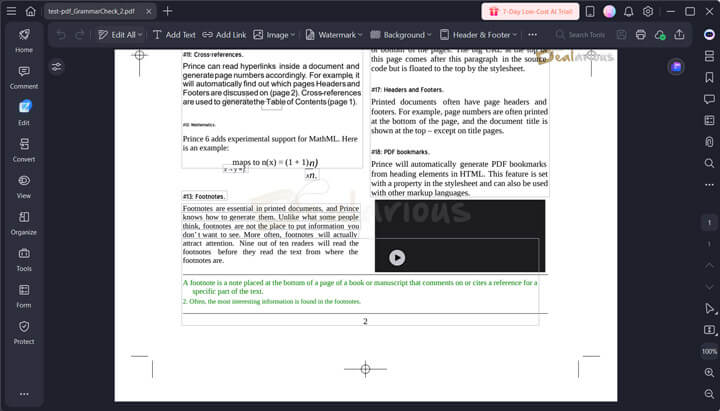Zoom in on the document

709,373
